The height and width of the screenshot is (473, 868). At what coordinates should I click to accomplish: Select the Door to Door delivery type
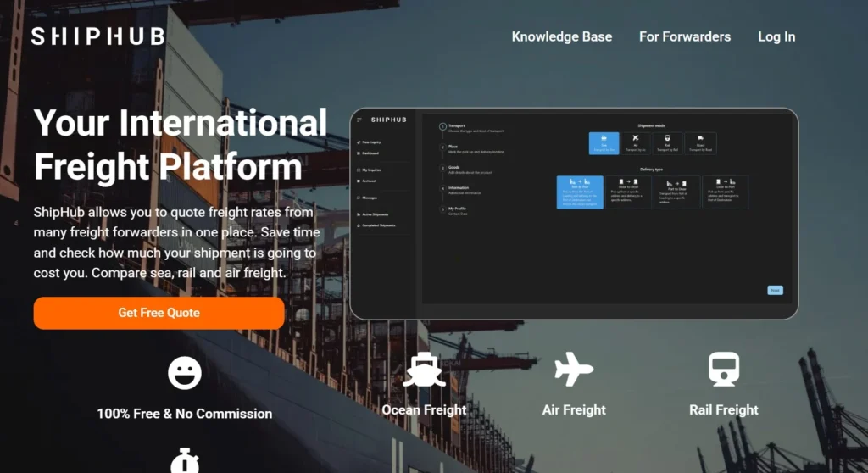(x=628, y=192)
